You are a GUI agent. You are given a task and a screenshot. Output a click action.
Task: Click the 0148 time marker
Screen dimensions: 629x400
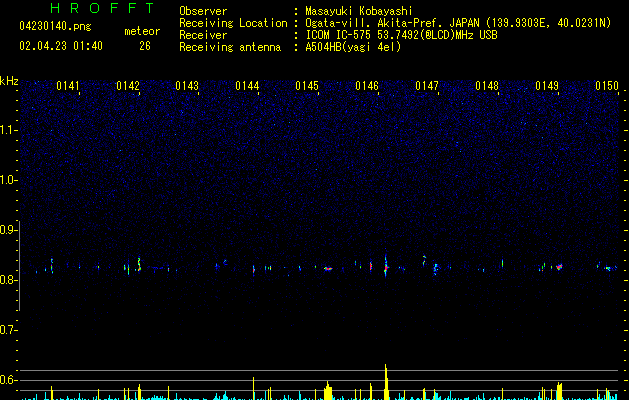click(x=487, y=86)
